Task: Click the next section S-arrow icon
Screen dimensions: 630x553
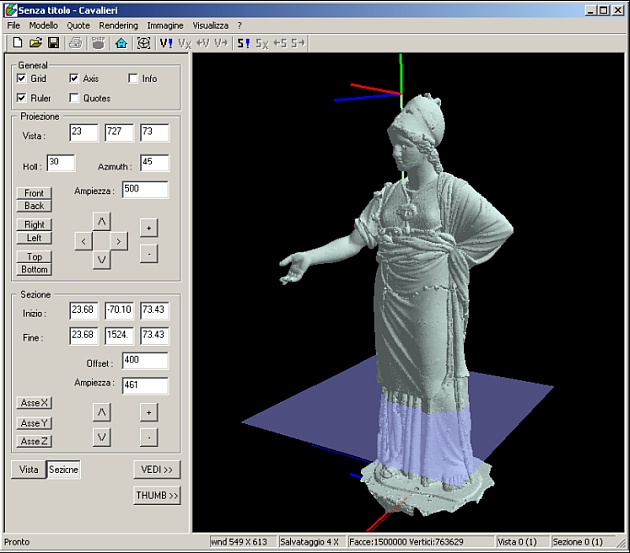Action: tap(298, 43)
